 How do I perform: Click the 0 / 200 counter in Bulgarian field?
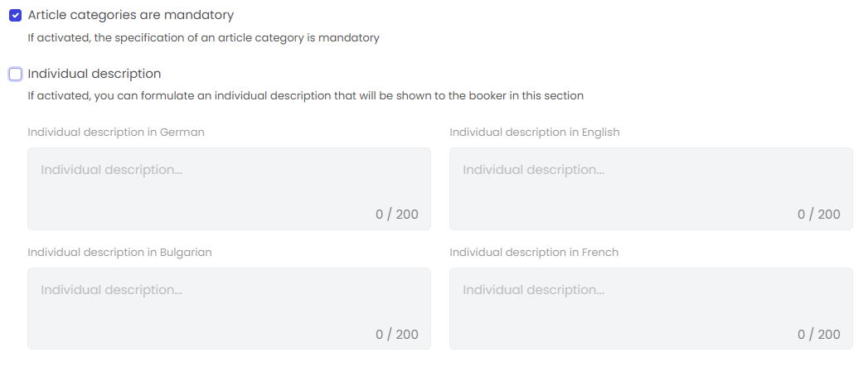coord(397,335)
